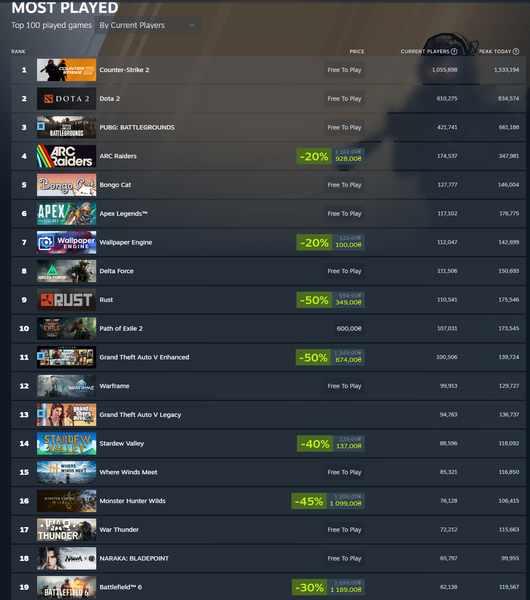
Task: Open Bongo Cat game title link
Action: [115, 185]
